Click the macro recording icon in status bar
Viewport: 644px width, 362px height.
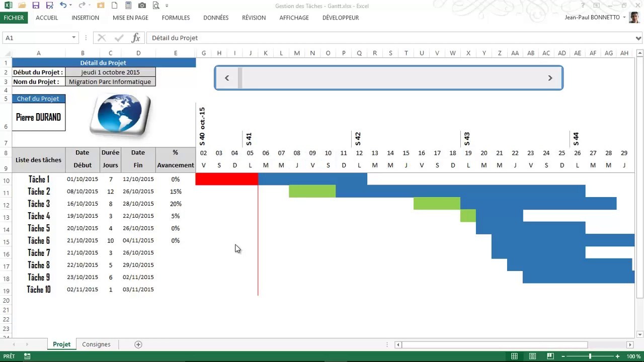[x=27, y=356]
